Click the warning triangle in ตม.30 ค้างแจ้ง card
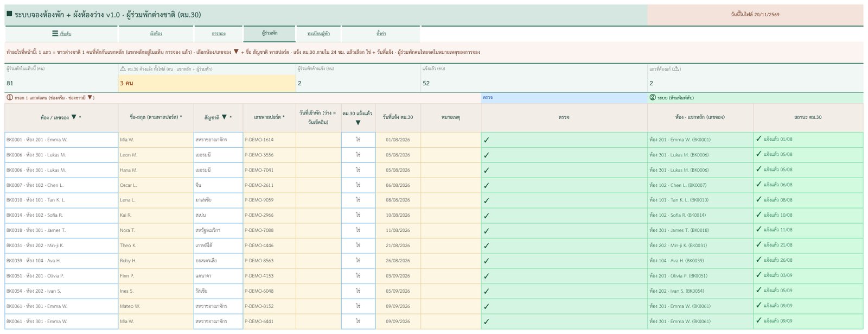 point(123,69)
